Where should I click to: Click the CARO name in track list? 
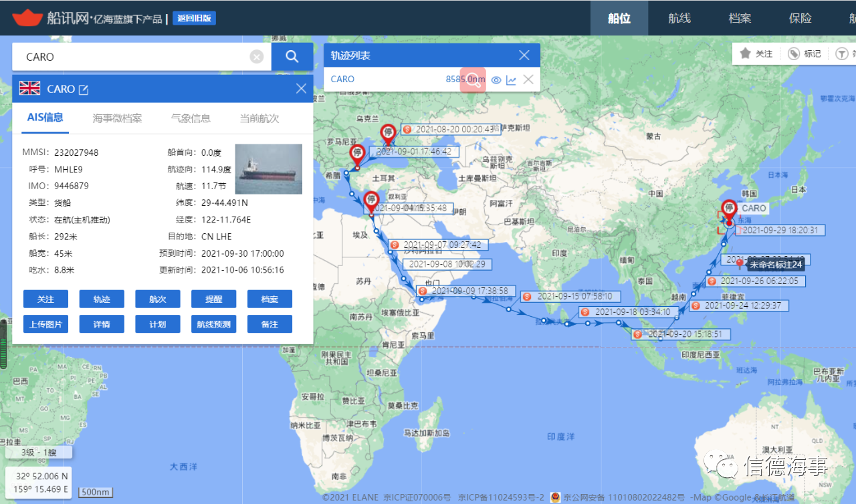pyautogui.click(x=342, y=79)
